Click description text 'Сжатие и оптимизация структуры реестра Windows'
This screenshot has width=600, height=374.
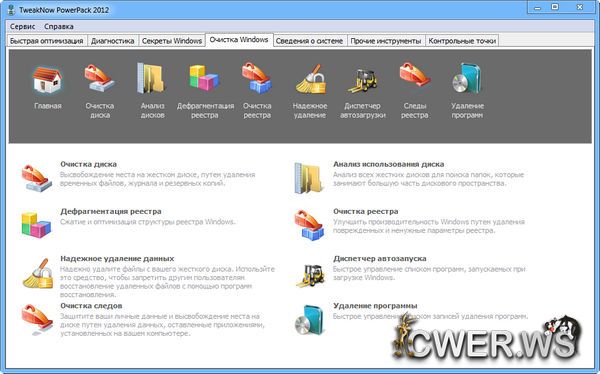(148, 222)
